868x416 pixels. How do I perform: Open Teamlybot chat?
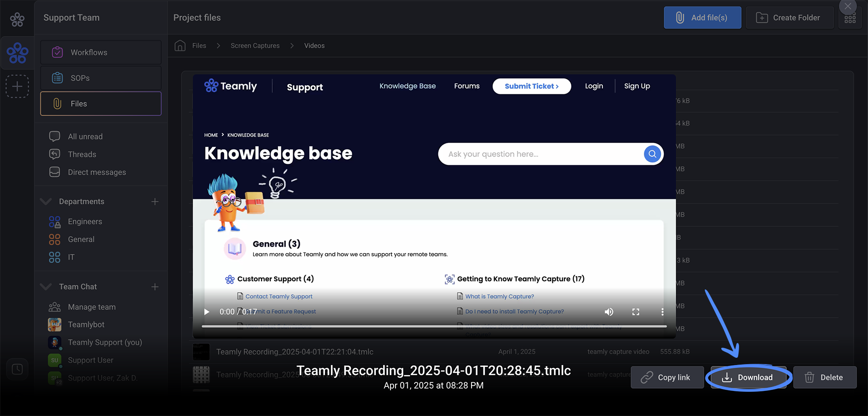click(x=86, y=325)
